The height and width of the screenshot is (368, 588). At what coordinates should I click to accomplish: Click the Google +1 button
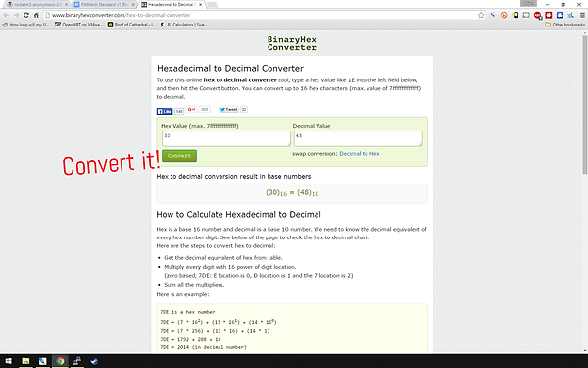coord(192,109)
